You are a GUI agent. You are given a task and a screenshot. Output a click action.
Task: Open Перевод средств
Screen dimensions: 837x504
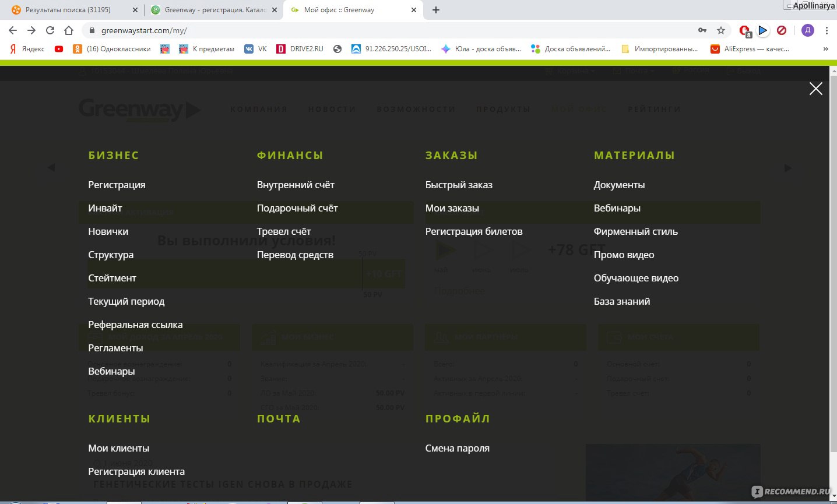coord(295,255)
